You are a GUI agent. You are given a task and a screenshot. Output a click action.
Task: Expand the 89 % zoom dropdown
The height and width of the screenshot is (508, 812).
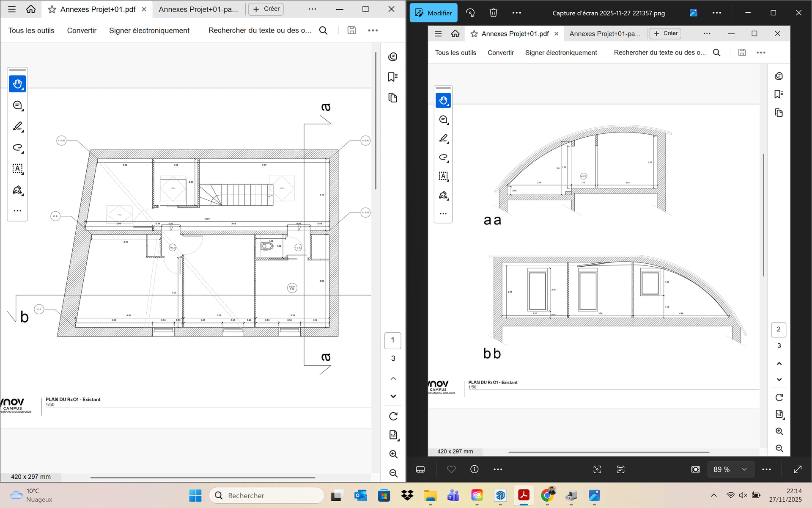coord(744,469)
